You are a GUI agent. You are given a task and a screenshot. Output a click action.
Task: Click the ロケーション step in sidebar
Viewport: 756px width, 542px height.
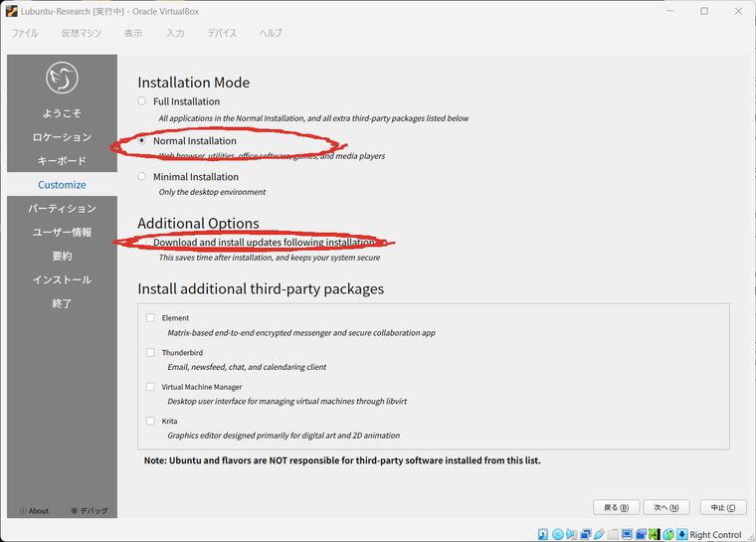click(62, 137)
